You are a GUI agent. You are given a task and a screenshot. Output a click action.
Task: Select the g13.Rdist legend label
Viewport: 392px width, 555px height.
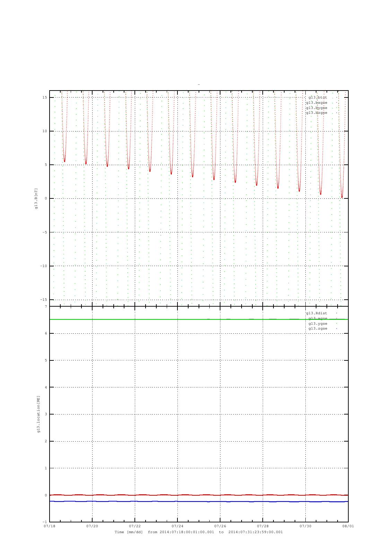pos(316,313)
